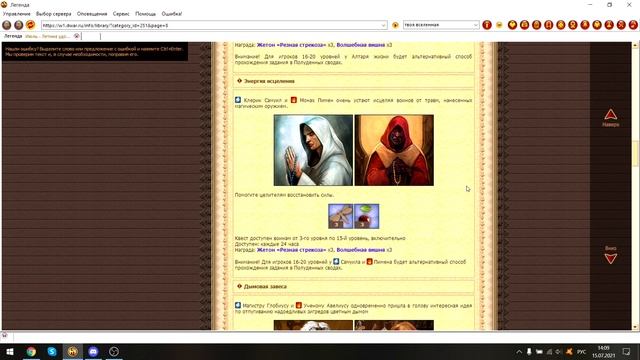This screenshot has height=360, width=640.
Task: Switch to the Легенда tab
Action: coord(13,36)
